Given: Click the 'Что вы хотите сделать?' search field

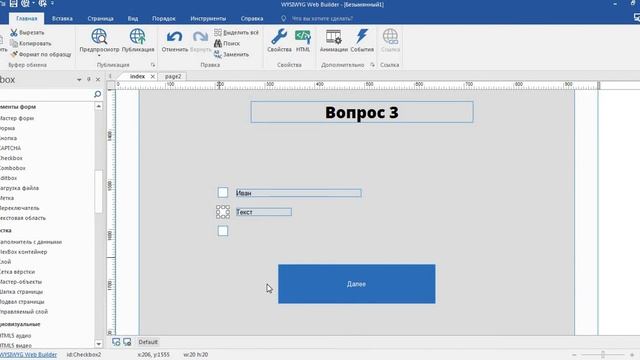Looking at the screenshot, I should click(322, 18).
